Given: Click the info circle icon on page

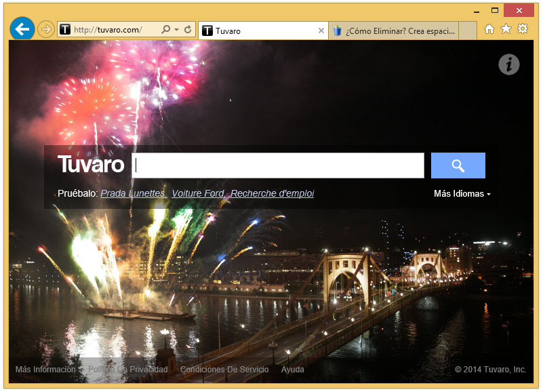Looking at the screenshot, I should pos(508,64).
